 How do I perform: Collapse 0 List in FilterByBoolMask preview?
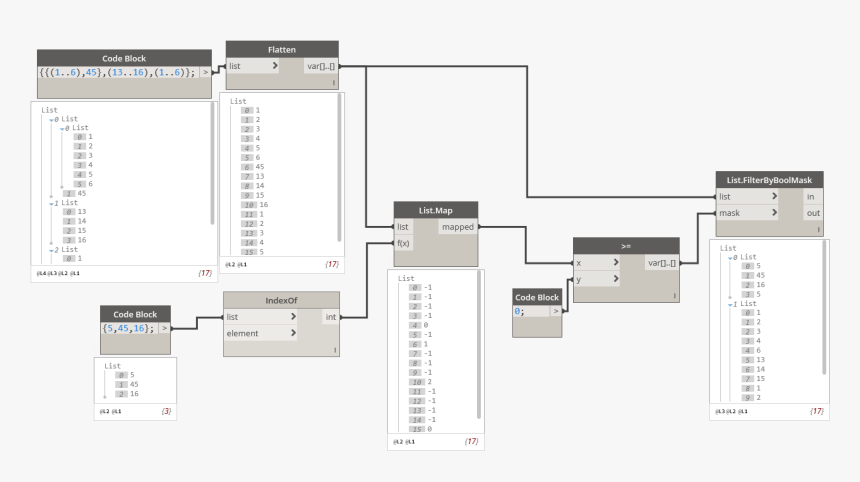pyautogui.click(x=731, y=256)
